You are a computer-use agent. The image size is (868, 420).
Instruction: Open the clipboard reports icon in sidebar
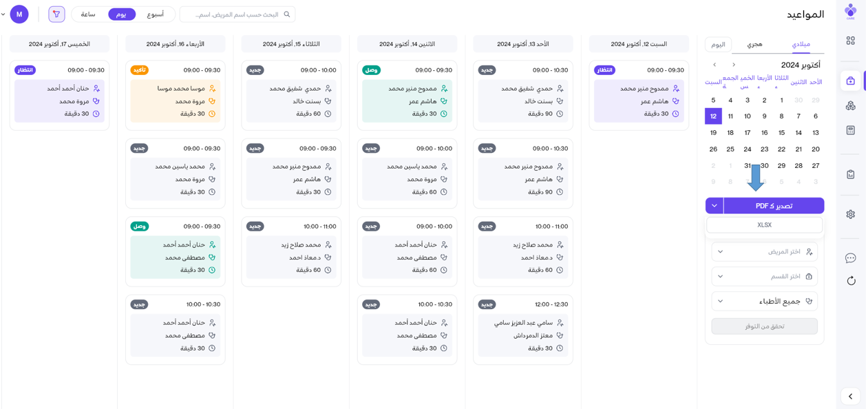click(x=851, y=174)
